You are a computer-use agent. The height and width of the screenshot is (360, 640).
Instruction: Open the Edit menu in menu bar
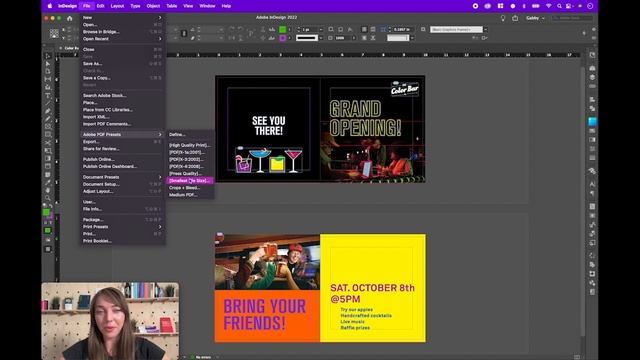pyautogui.click(x=100, y=6)
